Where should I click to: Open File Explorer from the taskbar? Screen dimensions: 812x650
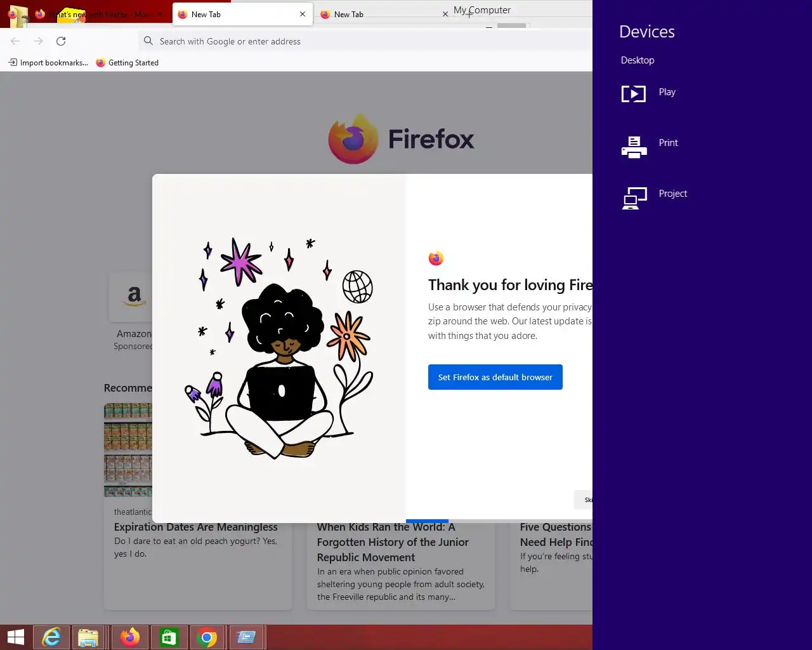click(88, 637)
